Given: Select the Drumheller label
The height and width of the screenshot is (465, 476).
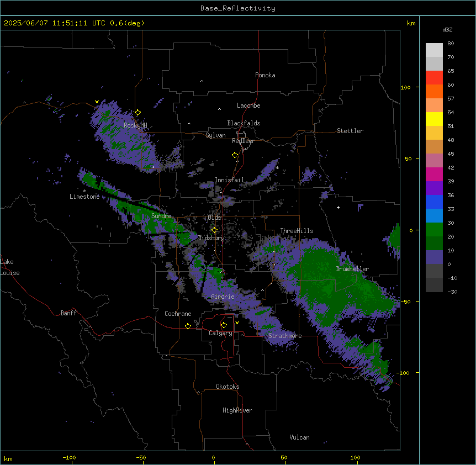Looking at the screenshot, I should [x=352, y=269].
